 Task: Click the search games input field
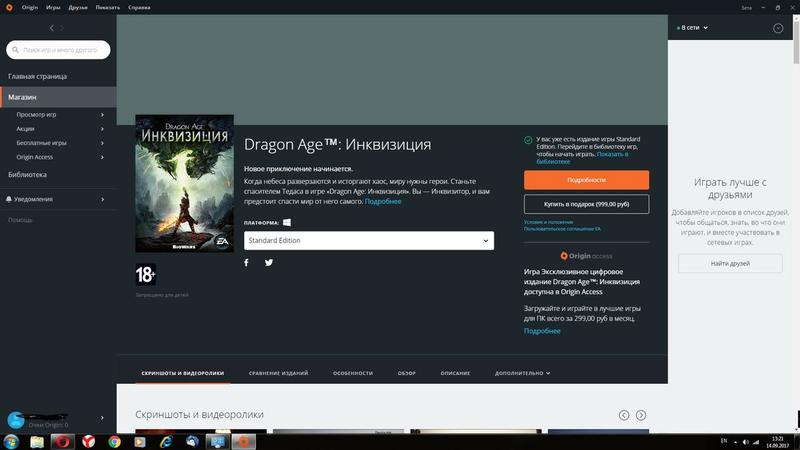point(58,49)
